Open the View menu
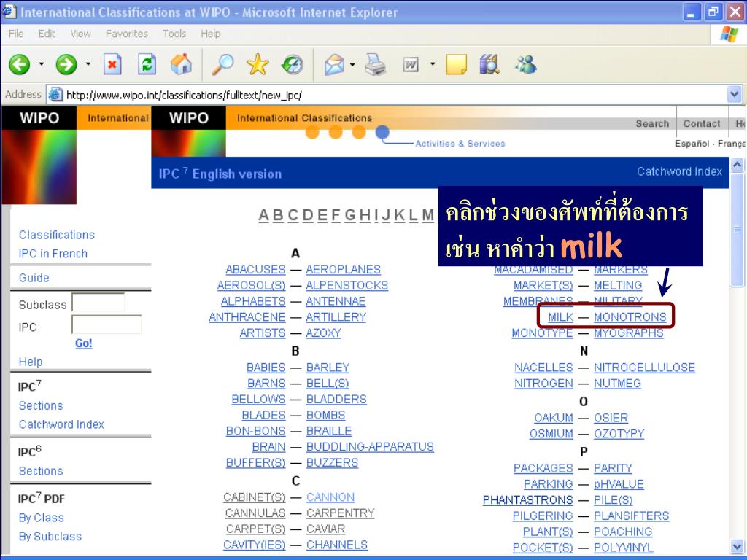This screenshot has height=560, width=747. 80,34
